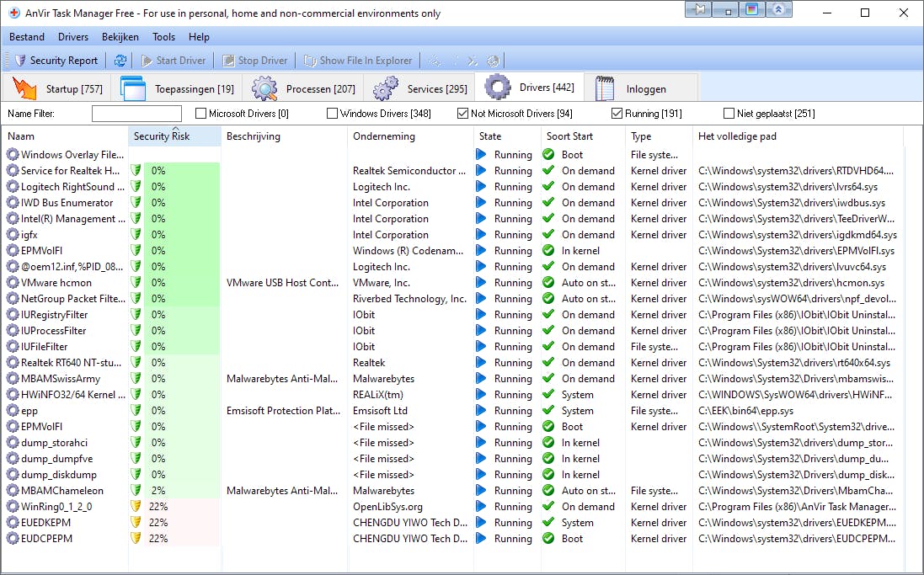Click inside the Name Filter text field
Viewport: 924px width, 575px height.
coord(136,114)
